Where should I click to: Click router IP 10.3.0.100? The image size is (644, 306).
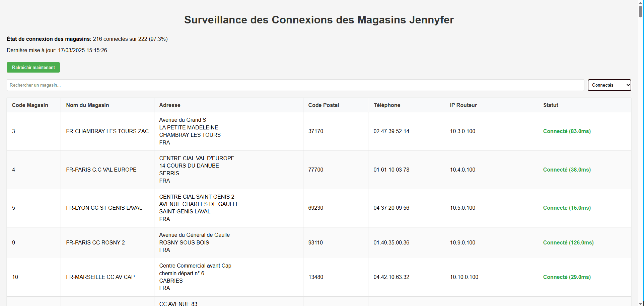pos(462,131)
